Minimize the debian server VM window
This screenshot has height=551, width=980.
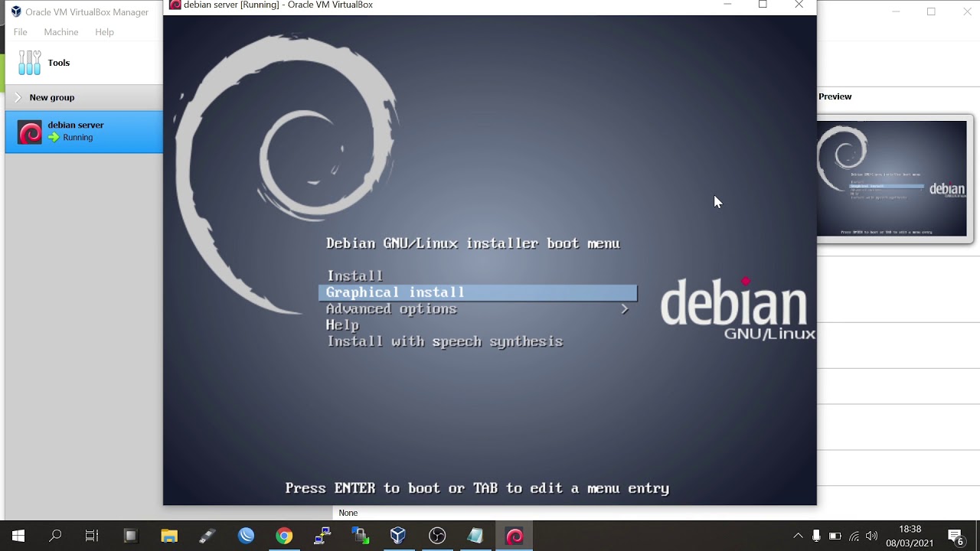click(x=727, y=5)
